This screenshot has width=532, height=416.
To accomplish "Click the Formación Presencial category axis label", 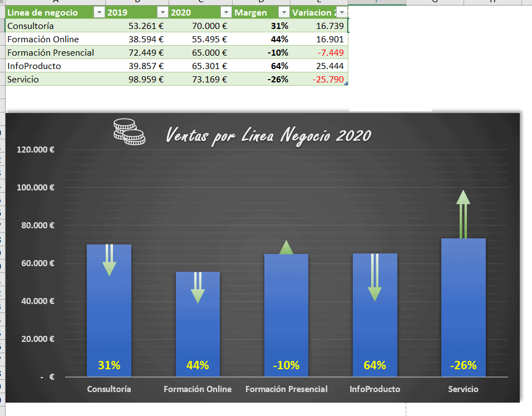I will (287, 389).
